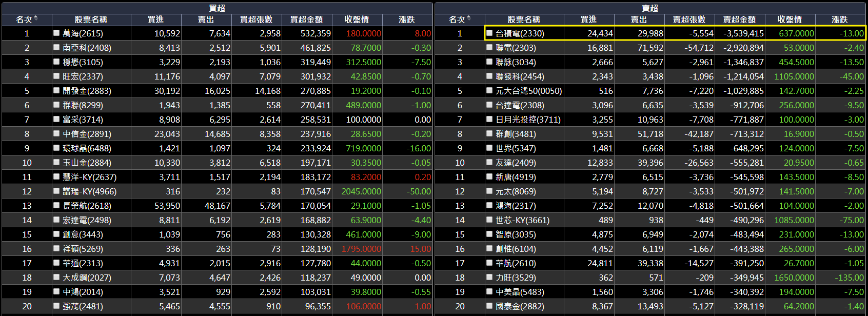The width and height of the screenshot is (868, 316).
Task: Open 鴻海(2317) stock entry
Action: [516, 206]
